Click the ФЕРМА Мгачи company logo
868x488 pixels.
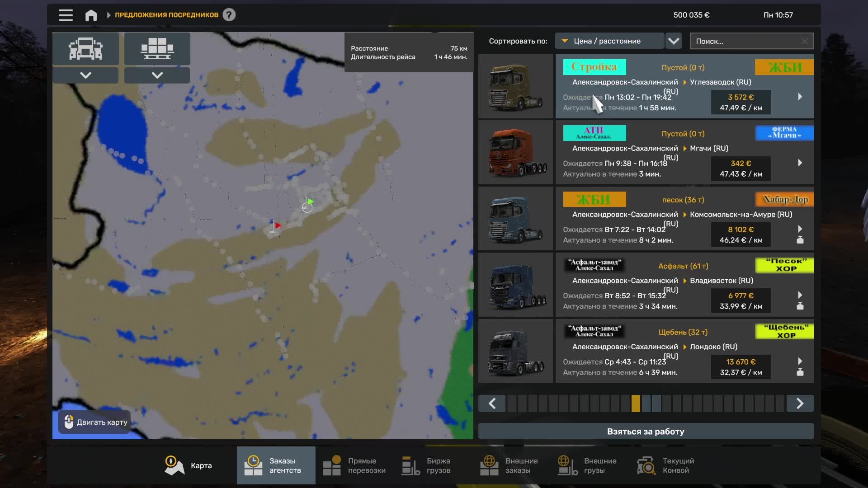click(x=784, y=133)
